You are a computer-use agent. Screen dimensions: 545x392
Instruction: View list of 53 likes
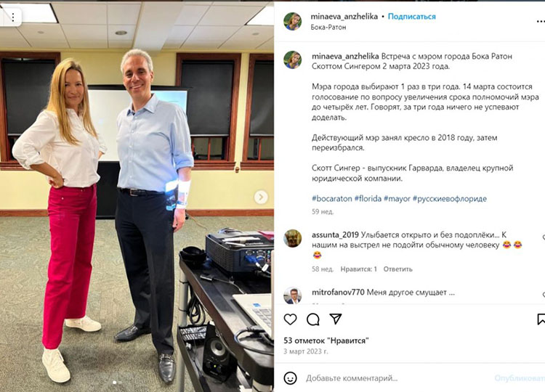coord(326,340)
